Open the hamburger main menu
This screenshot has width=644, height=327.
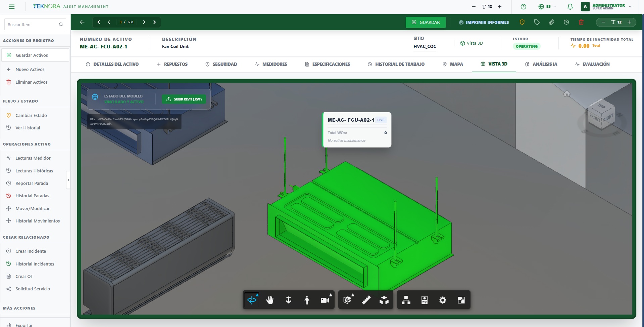pyautogui.click(x=12, y=6)
